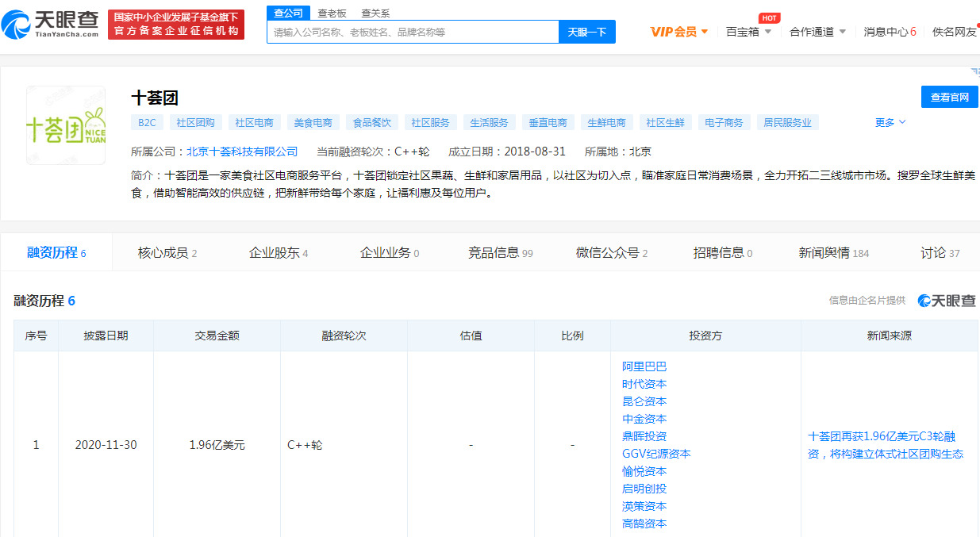Expand the 合作通道 dropdown
The width and height of the screenshot is (980, 537).
818,32
